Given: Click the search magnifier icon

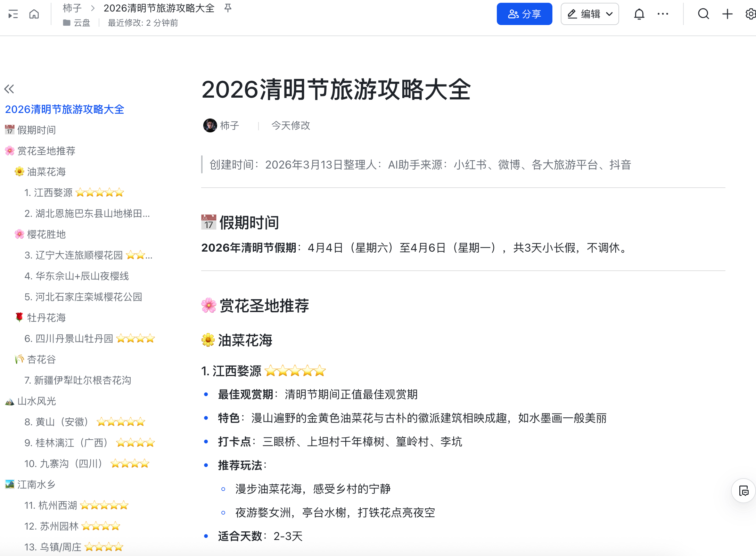Looking at the screenshot, I should click(704, 14).
